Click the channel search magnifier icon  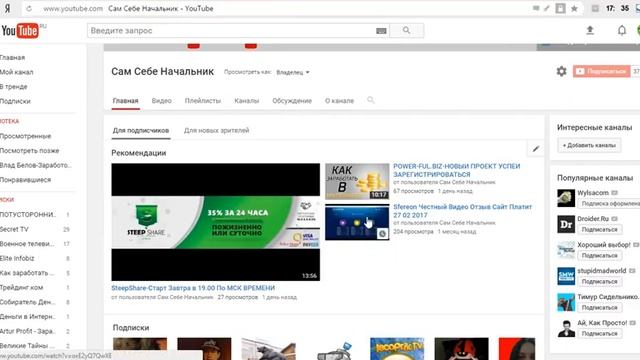click(x=371, y=100)
